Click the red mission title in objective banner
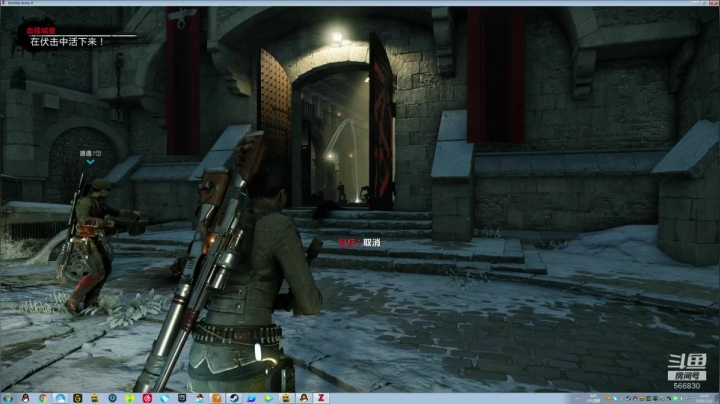The image size is (720, 404). [40, 30]
